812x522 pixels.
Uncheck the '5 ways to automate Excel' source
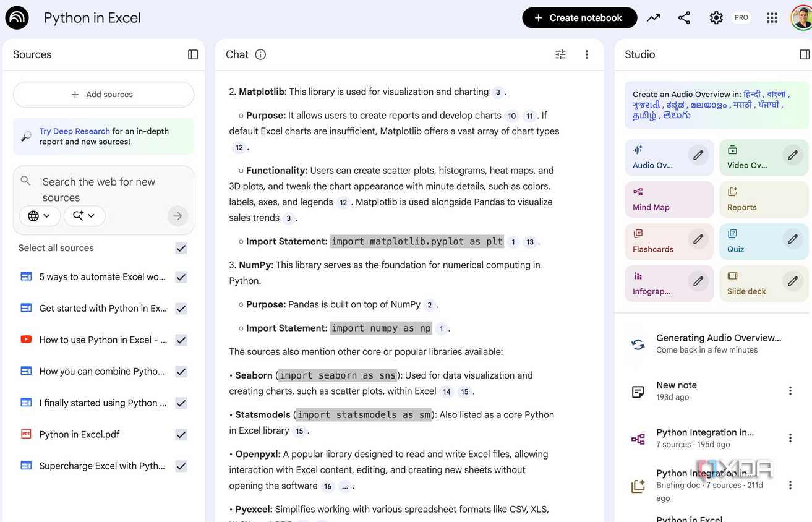pos(181,277)
